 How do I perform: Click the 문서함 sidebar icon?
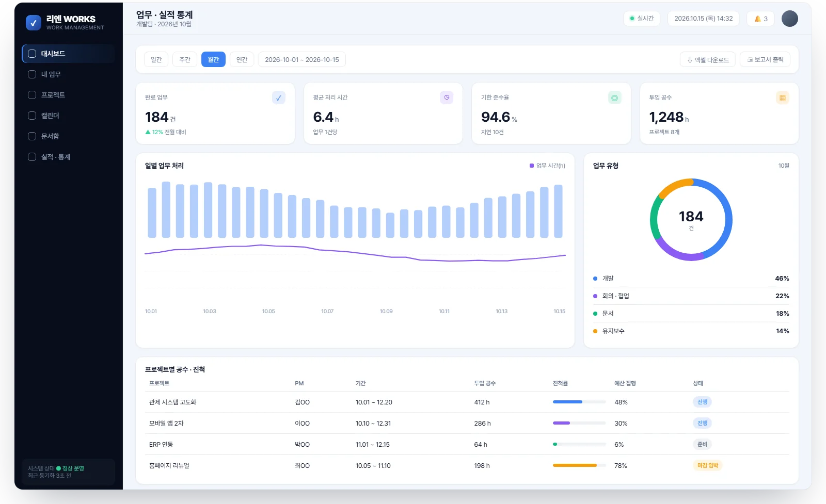pos(32,136)
